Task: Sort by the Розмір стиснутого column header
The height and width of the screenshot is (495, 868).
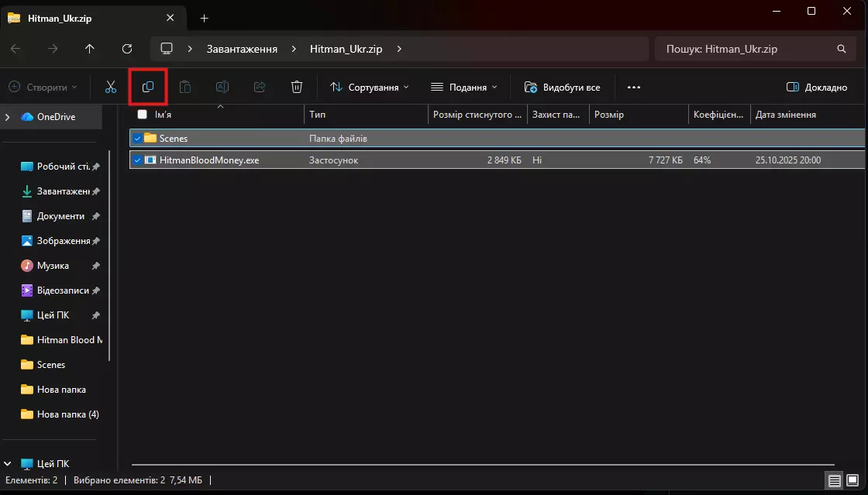Action: pos(477,115)
